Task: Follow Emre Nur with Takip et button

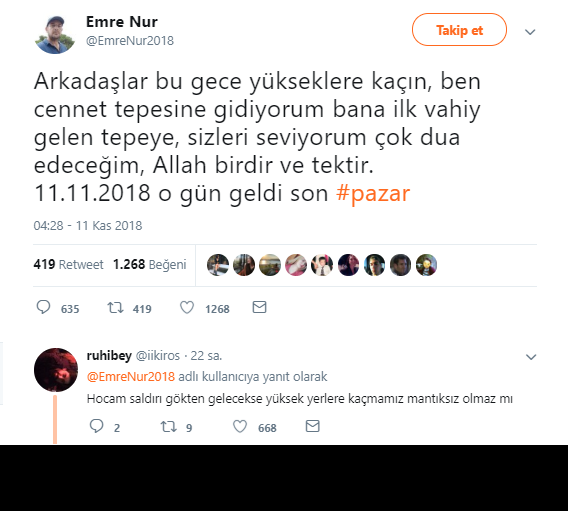Action: (x=459, y=30)
